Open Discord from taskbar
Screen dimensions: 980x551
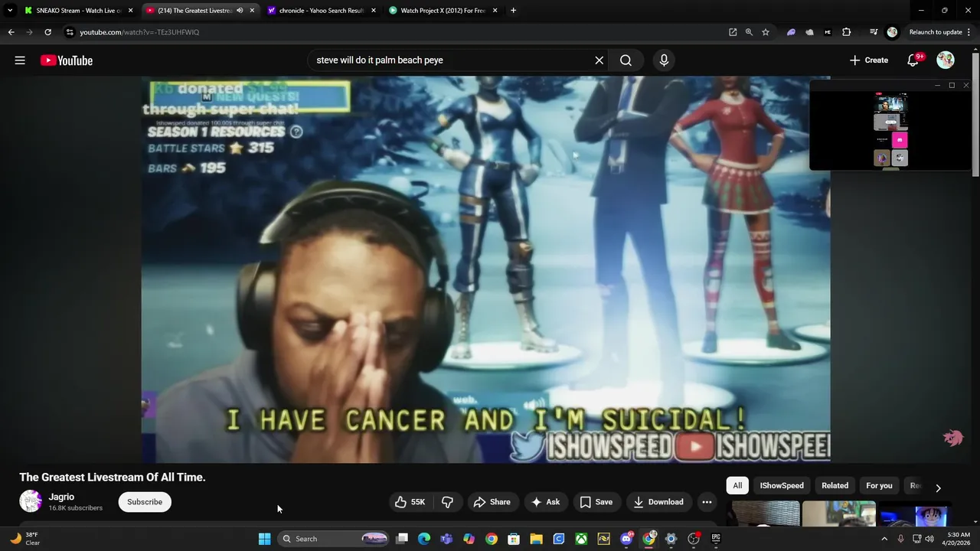point(626,539)
